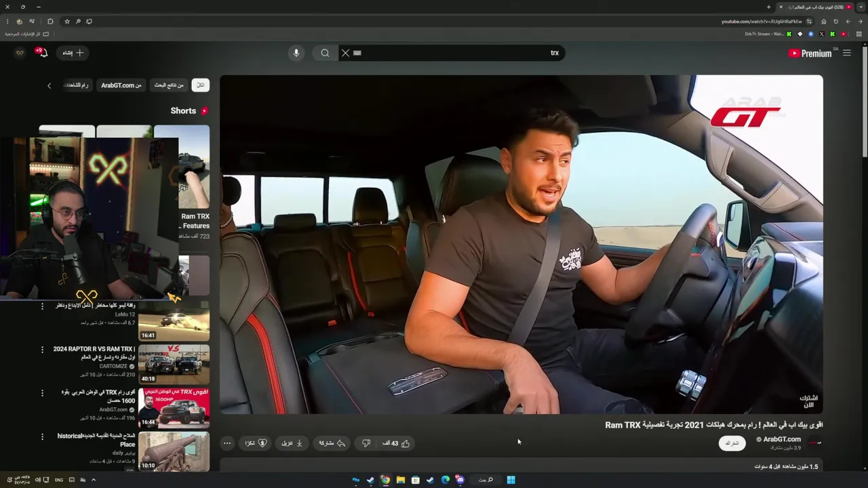Open the Chrome extensions puzzle icon
Screen dimensions: 868x488
coord(50,21)
